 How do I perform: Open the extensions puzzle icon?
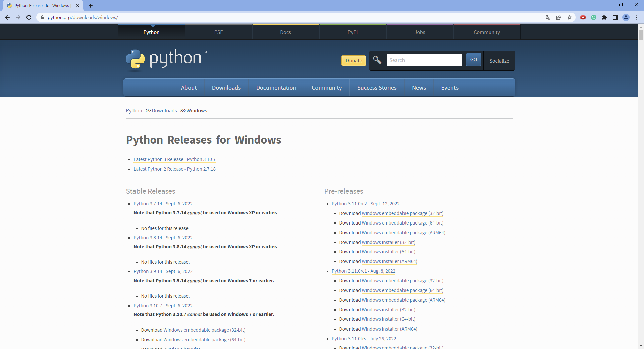pyautogui.click(x=604, y=17)
